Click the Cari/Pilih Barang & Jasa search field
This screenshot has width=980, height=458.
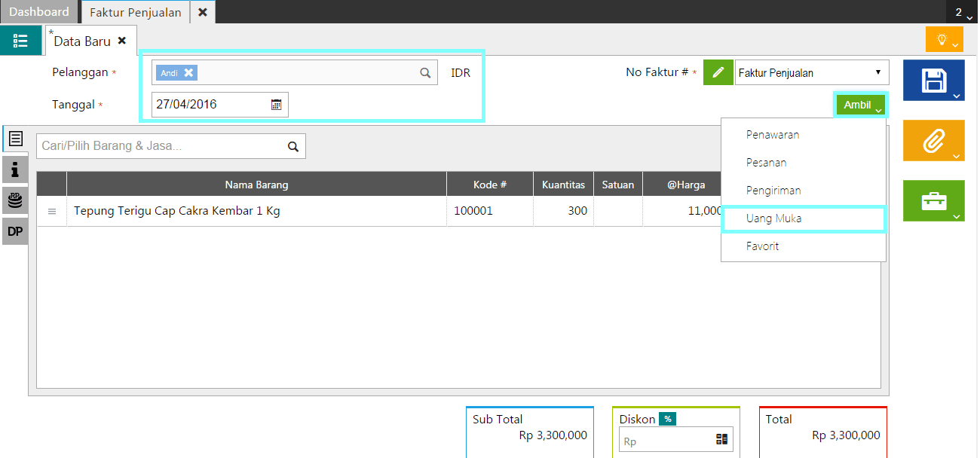point(162,146)
